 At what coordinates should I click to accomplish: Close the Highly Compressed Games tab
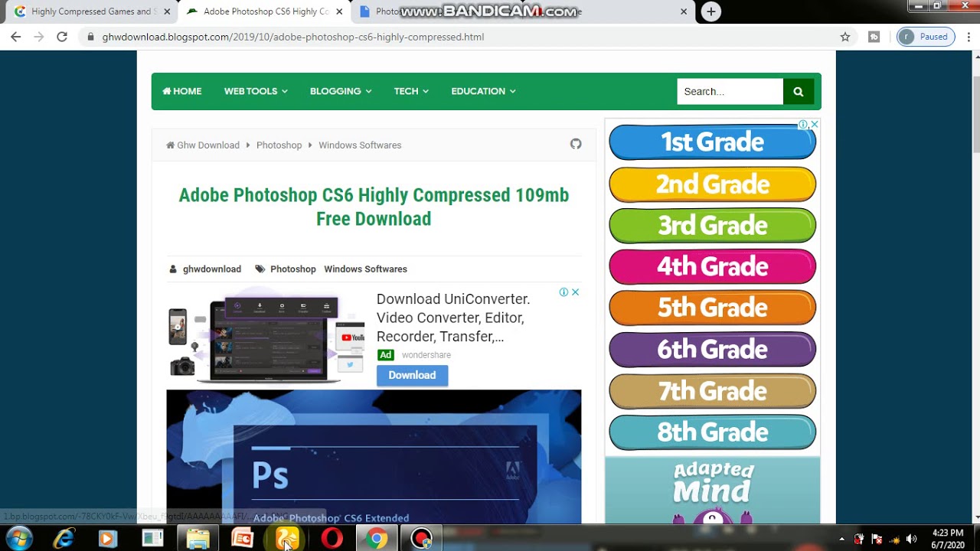coord(167,11)
